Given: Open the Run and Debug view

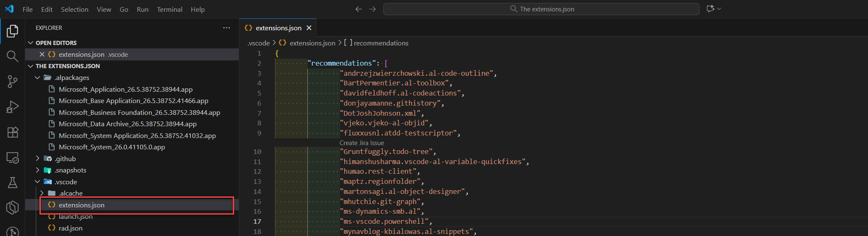Looking at the screenshot, I should [13, 107].
